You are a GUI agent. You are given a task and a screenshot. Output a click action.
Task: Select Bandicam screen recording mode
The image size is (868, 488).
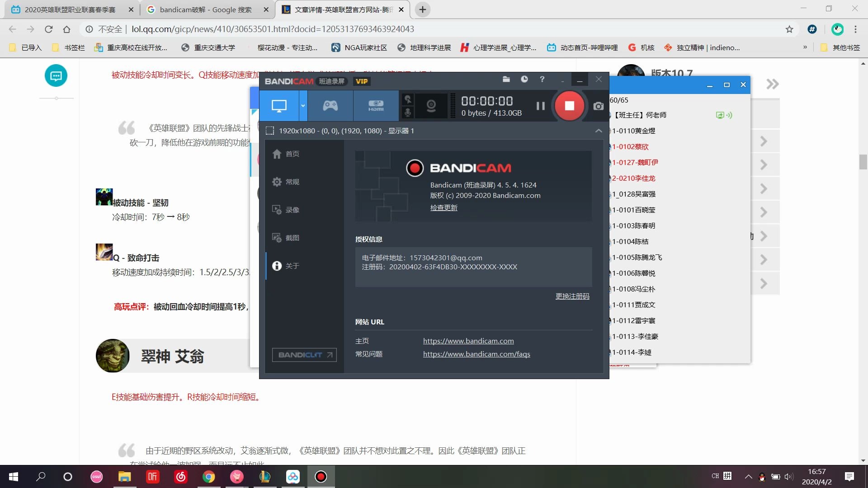(279, 106)
